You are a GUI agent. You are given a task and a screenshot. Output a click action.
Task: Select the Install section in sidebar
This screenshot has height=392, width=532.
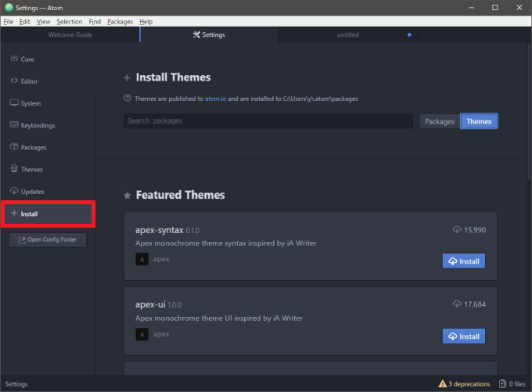point(48,214)
